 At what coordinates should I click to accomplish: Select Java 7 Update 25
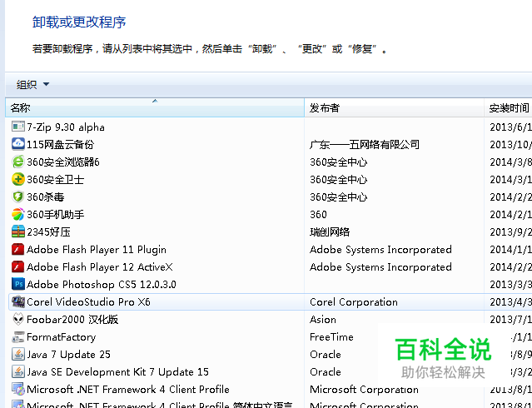click(x=68, y=355)
